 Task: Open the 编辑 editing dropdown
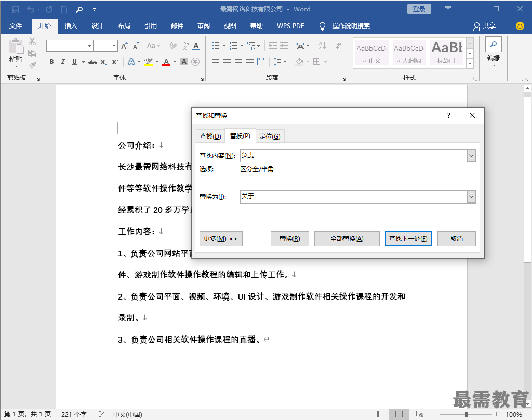tap(494, 53)
